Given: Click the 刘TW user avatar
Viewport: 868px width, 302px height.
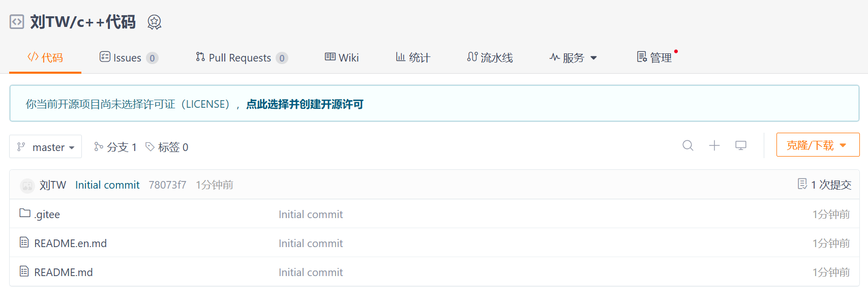Looking at the screenshot, I should 27,186.
